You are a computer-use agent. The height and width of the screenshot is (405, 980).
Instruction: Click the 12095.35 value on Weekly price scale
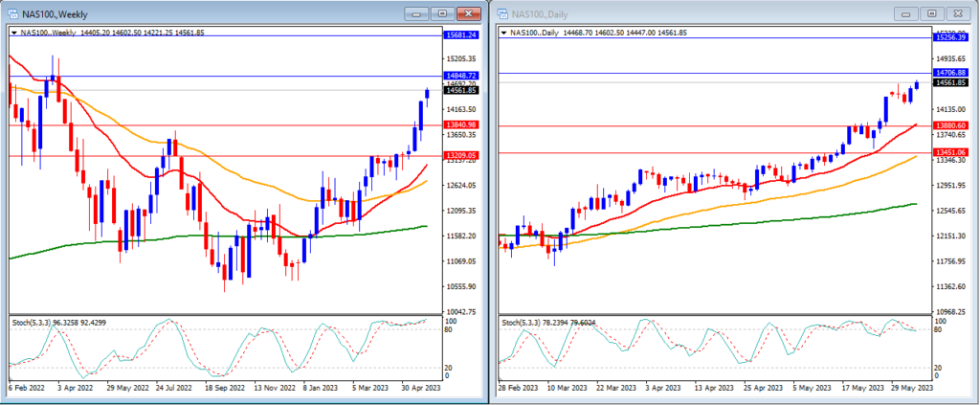(462, 211)
